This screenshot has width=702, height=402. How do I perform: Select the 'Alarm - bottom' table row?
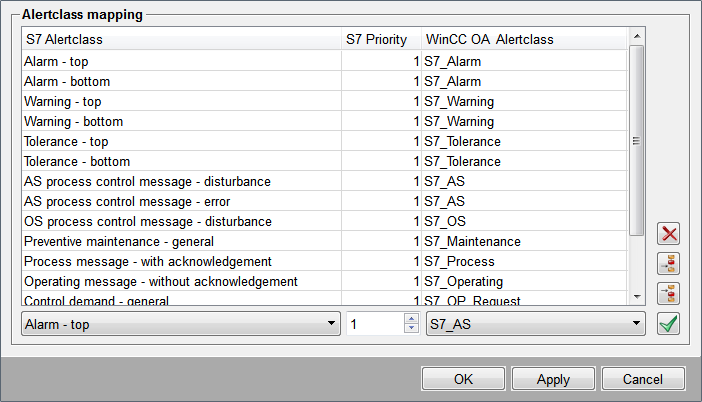point(325,81)
